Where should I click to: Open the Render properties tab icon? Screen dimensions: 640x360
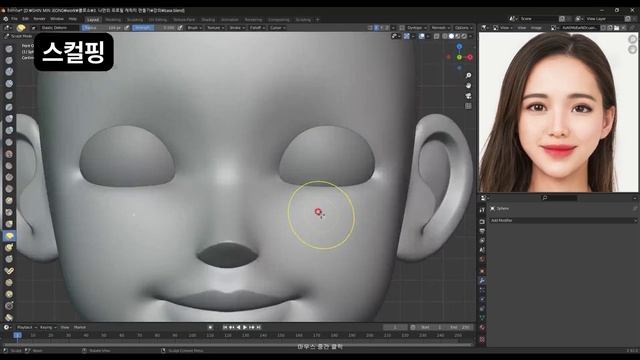click(x=482, y=222)
